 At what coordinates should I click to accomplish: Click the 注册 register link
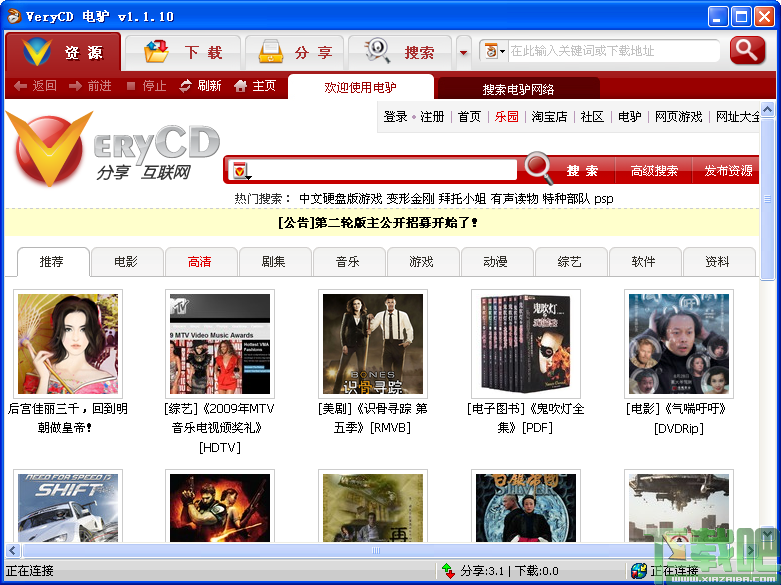point(432,117)
